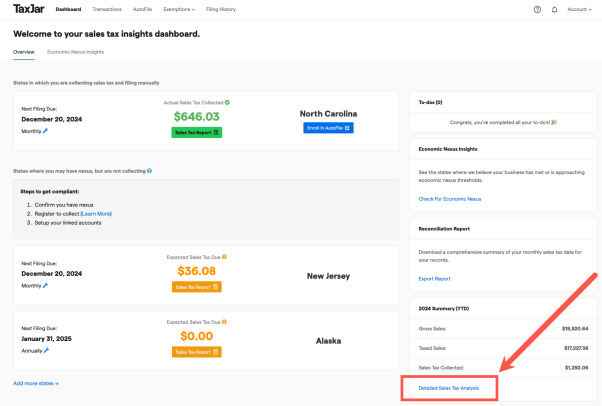Click the $36.08 expected tax amount
This screenshot has height=406, width=602.
[x=197, y=271]
